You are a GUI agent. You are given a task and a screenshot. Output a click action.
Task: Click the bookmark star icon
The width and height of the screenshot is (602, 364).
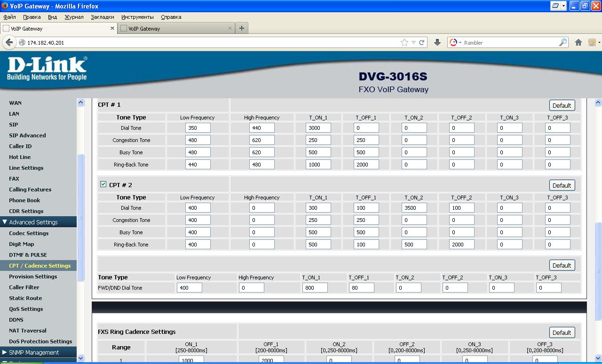[x=404, y=42]
